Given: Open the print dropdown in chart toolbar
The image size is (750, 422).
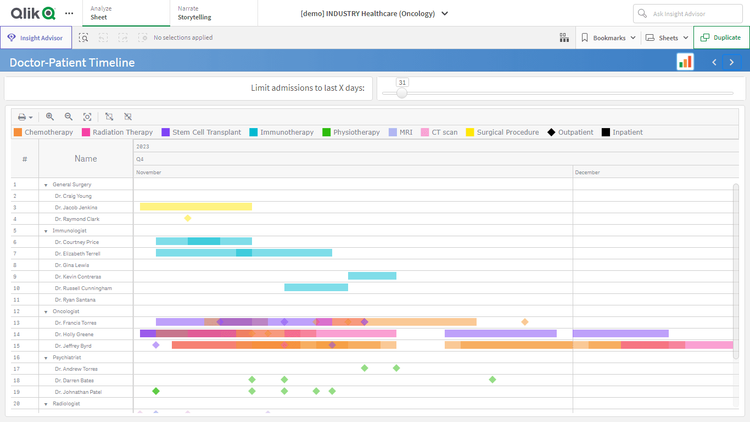Looking at the screenshot, I should [x=25, y=117].
